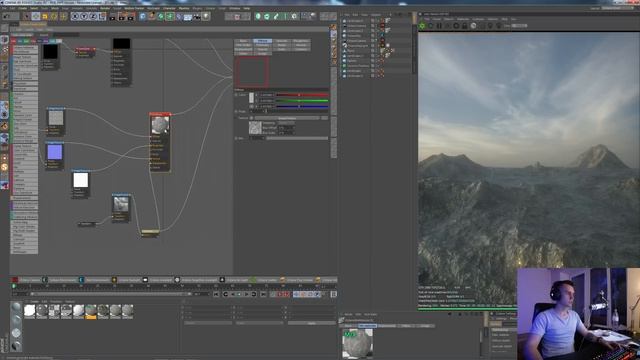
Task: Open Edit Render Settings clapperboard icon
Action: [x=131, y=16]
